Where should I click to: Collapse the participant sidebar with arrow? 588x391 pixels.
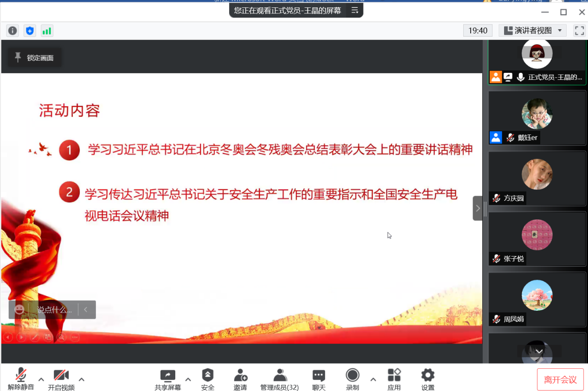(x=478, y=208)
